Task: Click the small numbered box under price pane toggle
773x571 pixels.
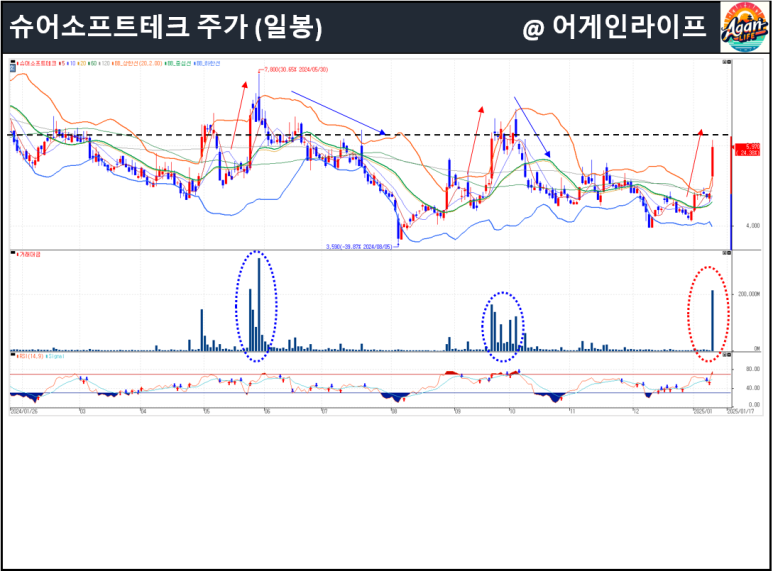Action: 13,68
